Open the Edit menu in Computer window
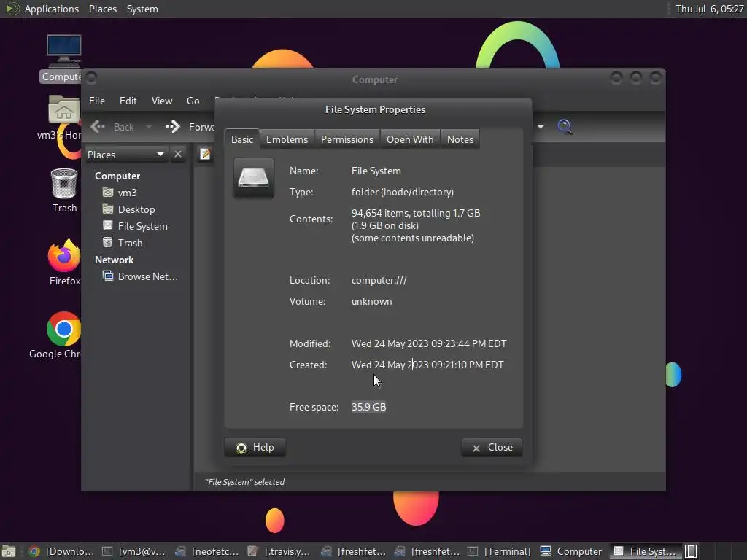The image size is (747, 560). click(x=128, y=101)
